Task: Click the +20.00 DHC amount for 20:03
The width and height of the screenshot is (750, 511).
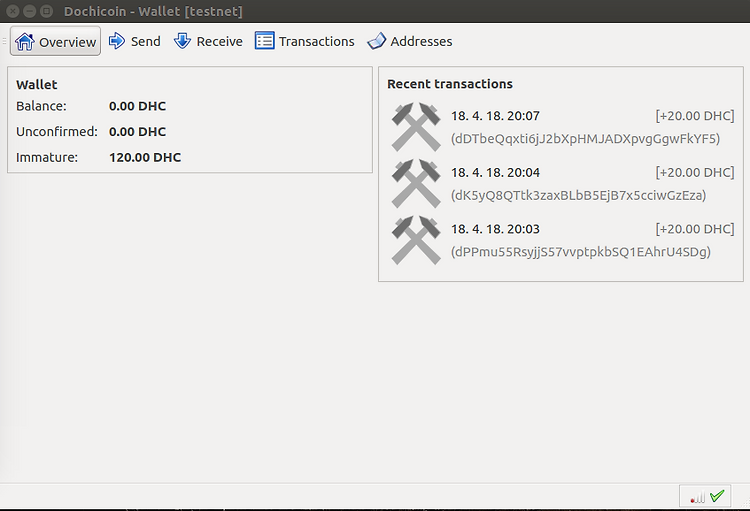Action: click(x=695, y=229)
